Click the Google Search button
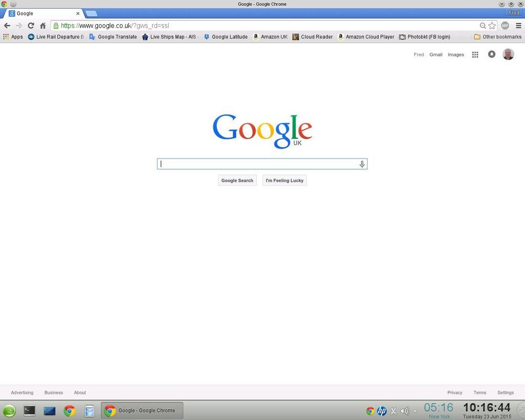Screen dimensions: 525x420 pos(237,180)
